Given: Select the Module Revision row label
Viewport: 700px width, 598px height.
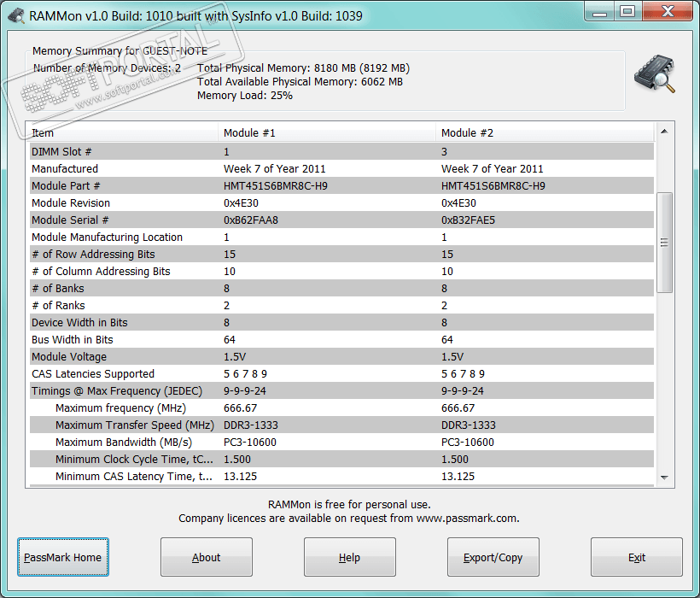Looking at the screenshot, I should (71, 202).
